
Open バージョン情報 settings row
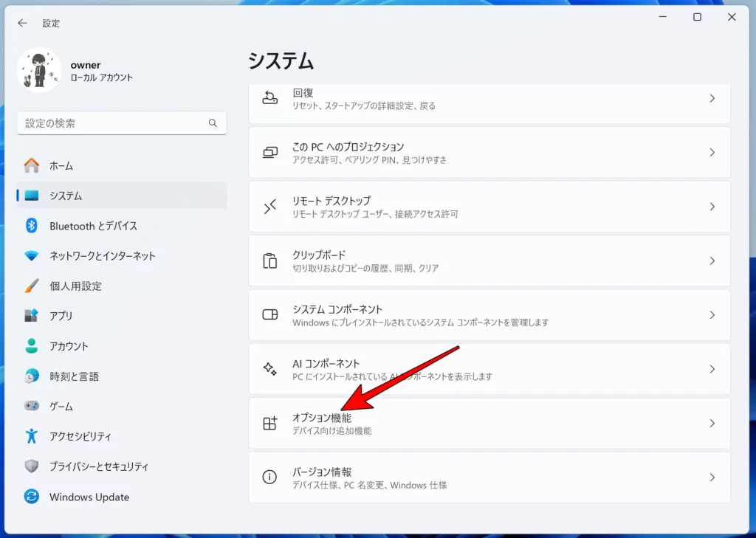pos(489,477)
